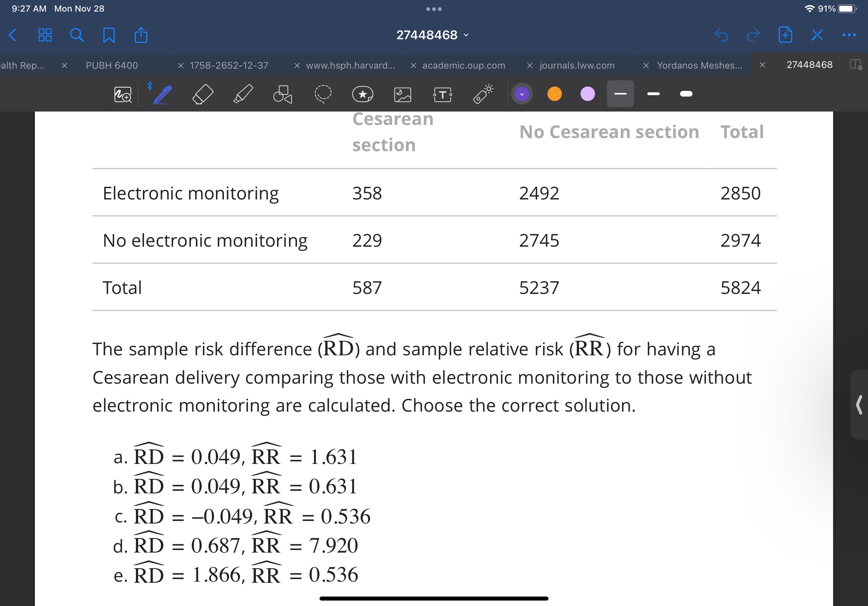Insert an image annotation

click(403, 94)
